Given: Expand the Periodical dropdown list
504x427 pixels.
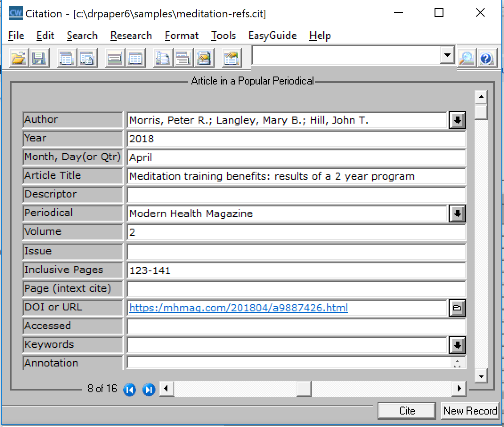Looking at the screenshot, I should (457, 213).
